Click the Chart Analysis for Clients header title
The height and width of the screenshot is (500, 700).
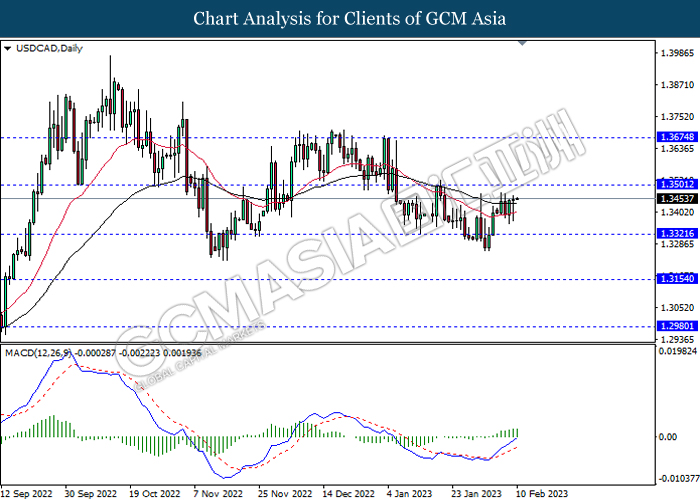pos(350,19)
